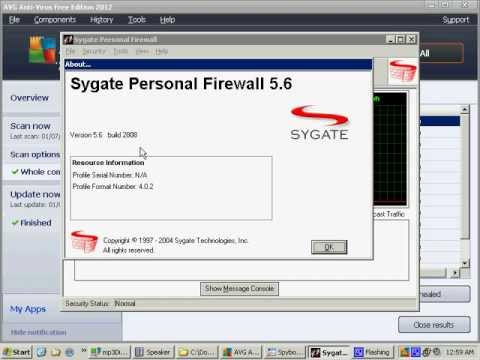Click the Hide notification link in AVG
This screenshot has width=480, height=360.
point(39,332)
